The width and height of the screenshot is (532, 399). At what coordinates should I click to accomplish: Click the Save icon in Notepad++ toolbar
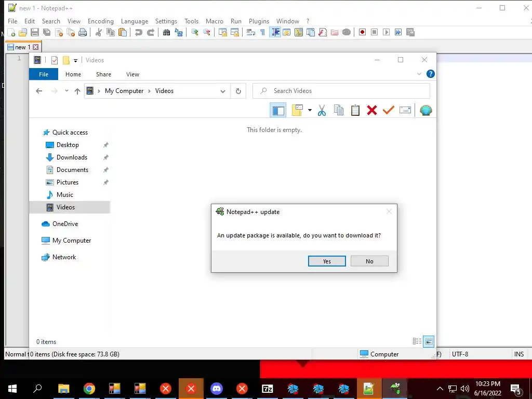[x=35, y=32]
